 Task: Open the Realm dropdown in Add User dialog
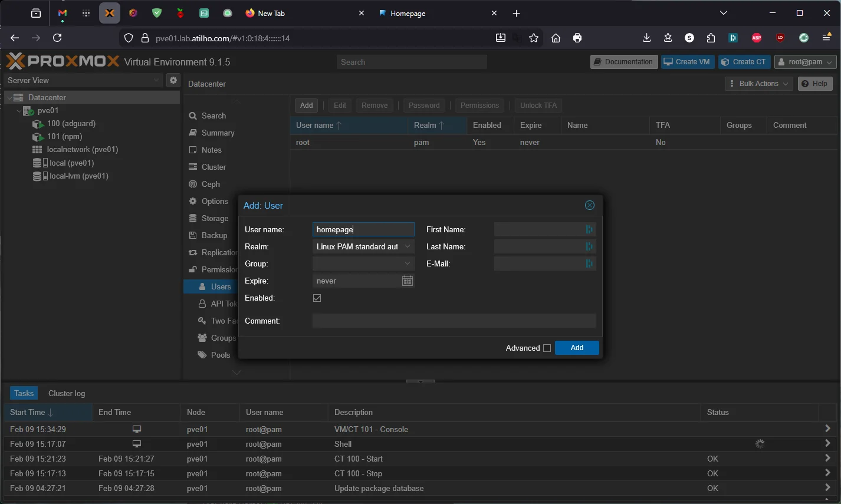click(407, 246)
